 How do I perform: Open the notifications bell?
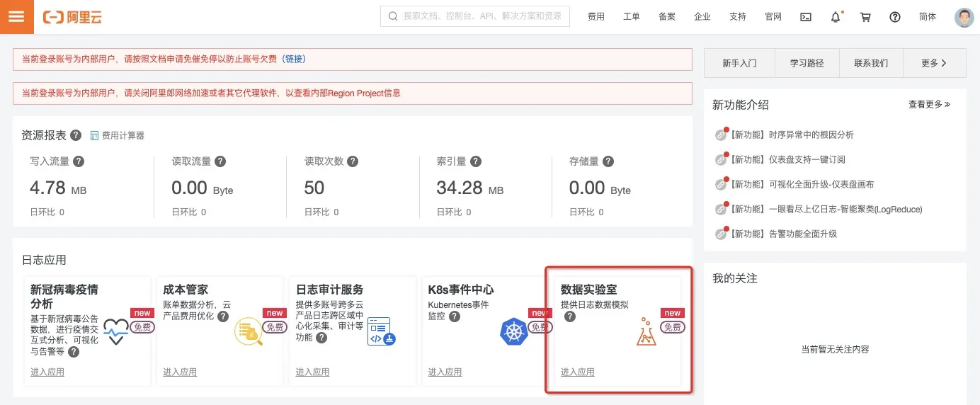tap(836, 17)
